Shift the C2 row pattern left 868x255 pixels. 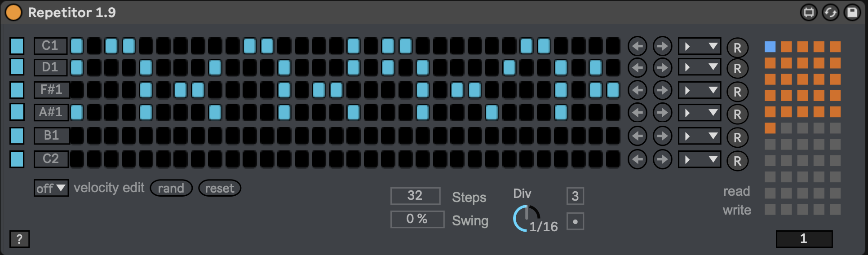637,159
